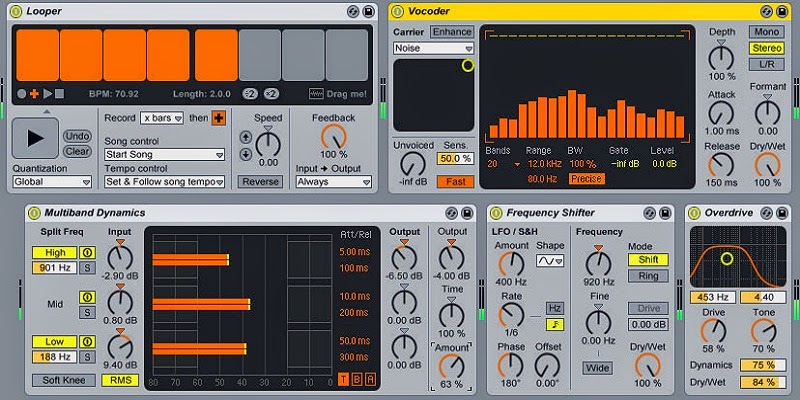The height and width of the screenshot is (400, 800).
Task: Click Looper overdub plus icon in display
Action: point(34,94)
